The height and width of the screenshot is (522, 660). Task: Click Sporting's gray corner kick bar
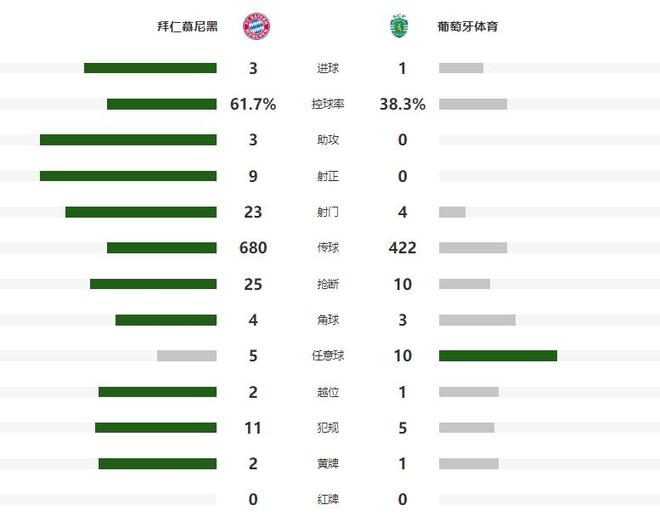[x=477, y=320]
